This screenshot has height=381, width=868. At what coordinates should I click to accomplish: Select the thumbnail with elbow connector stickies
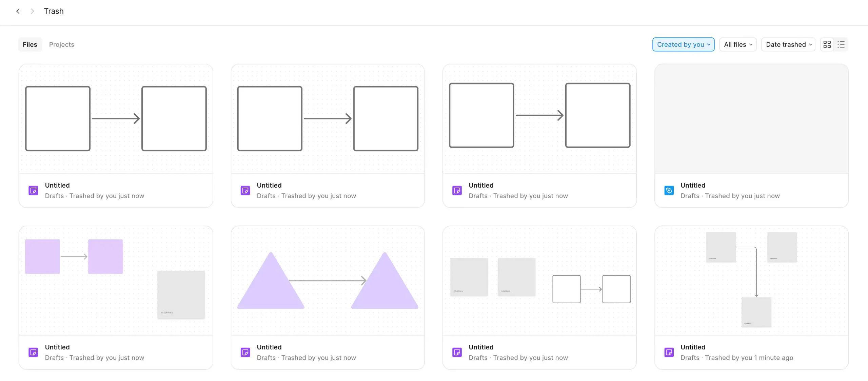751,281
